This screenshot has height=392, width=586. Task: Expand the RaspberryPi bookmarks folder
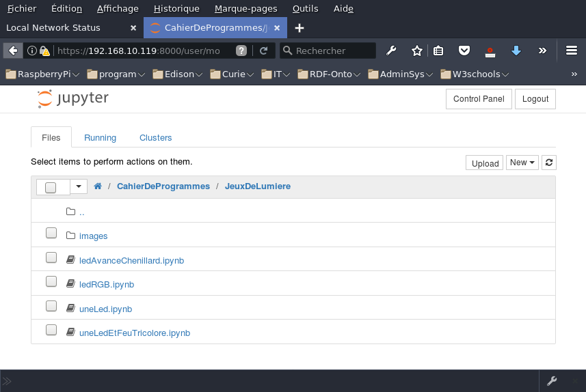[x=42, y=74]
